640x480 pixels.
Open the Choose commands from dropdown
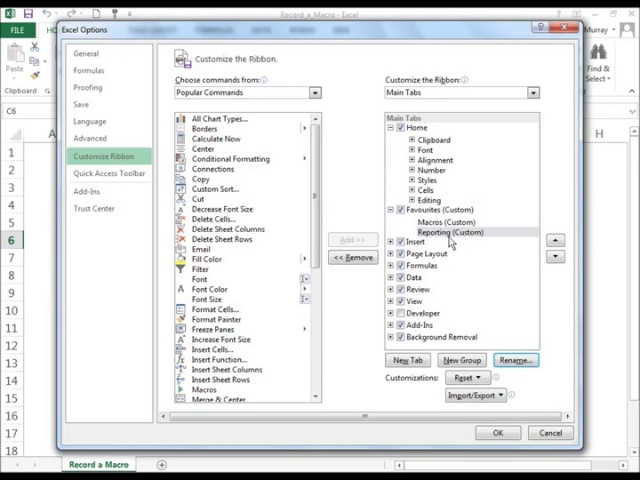(x=315, y=93)
